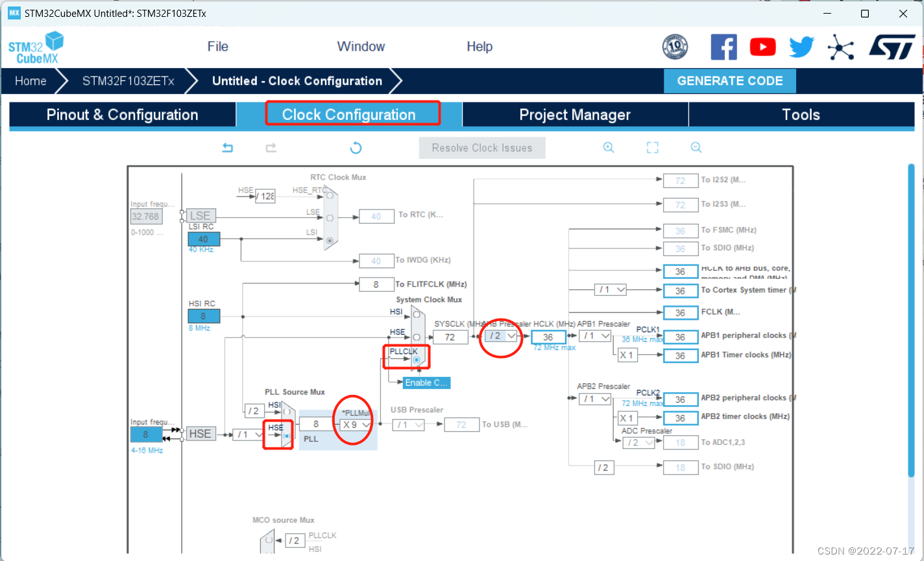The height and width of the screenshot is (561, 924).
Task: Open the File menu
Action: pos(218,47)
